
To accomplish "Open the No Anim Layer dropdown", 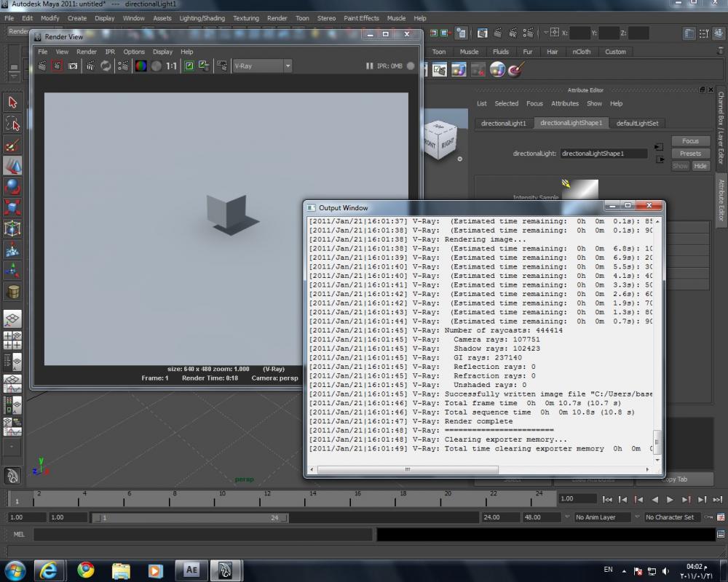I will pyautogui.click(x=602, y=517).
